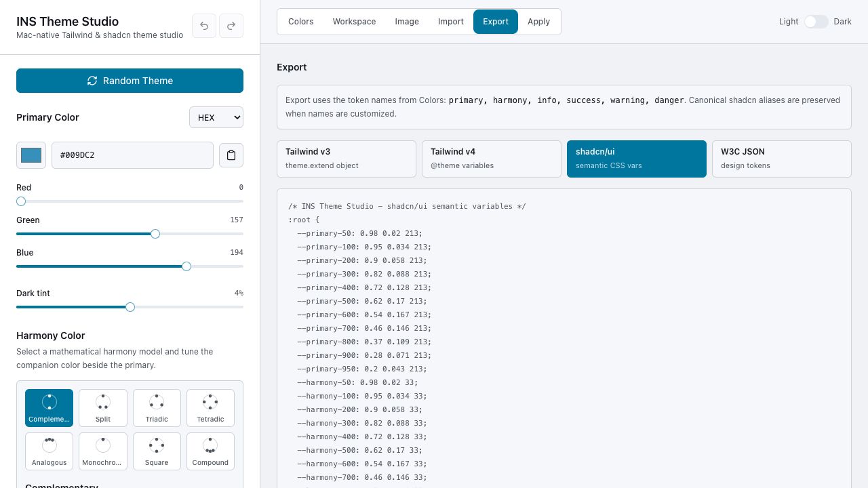Click the Dark tint slider handle
The width and height of the screenshot is (868, 488).
click(130, 307)
